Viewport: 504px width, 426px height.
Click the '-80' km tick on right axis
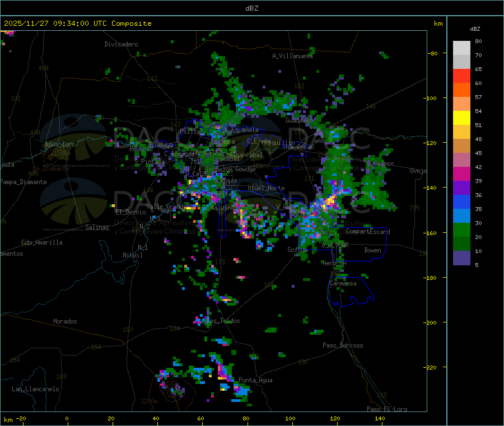click(x=433, y=53)
